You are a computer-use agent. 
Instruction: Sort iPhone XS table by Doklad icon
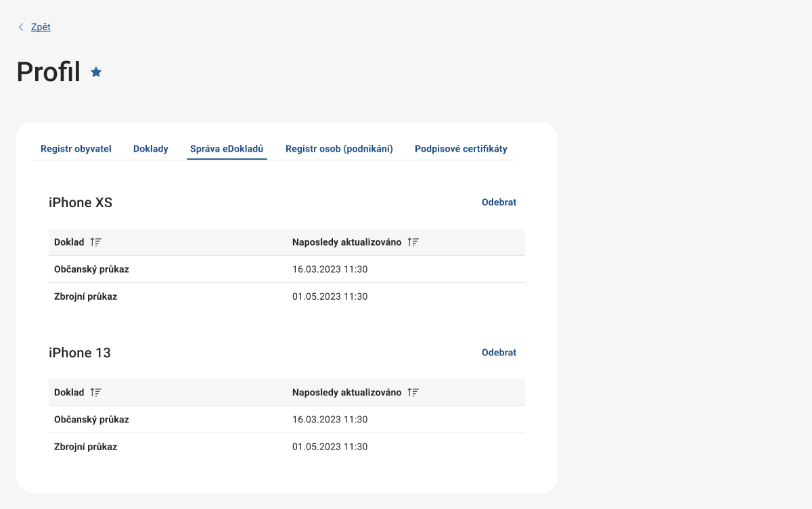tap(95, 242)
